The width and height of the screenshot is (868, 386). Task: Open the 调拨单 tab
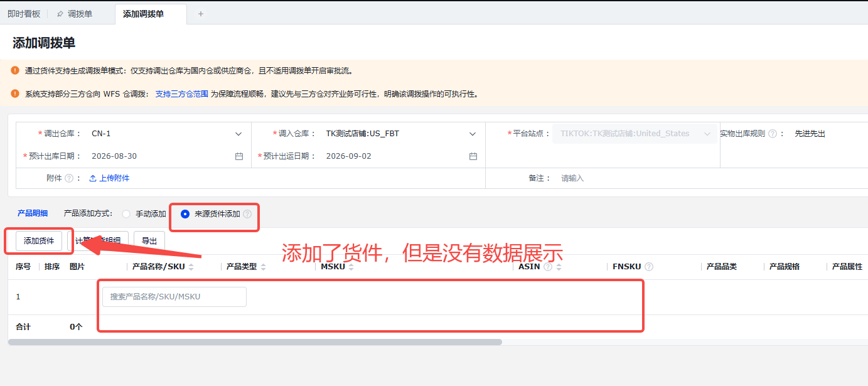point(80,14)
